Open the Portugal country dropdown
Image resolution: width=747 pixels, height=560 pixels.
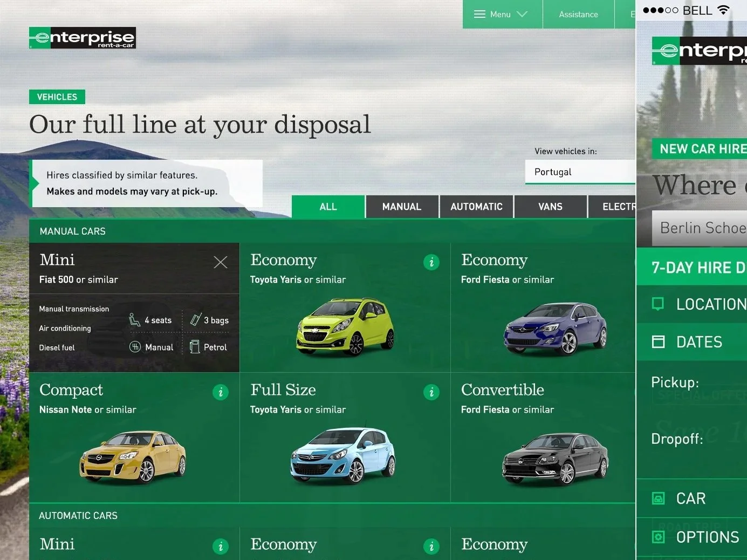point(580,172)
